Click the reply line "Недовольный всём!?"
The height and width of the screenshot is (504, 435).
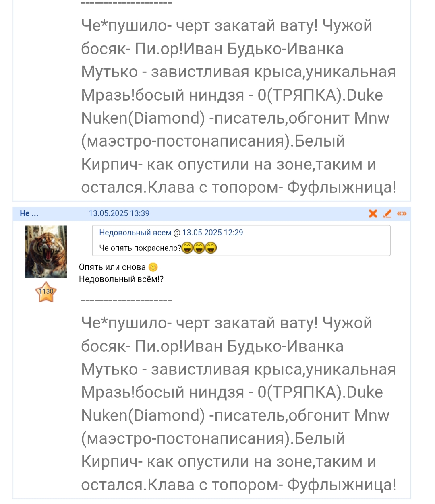click(x=121, y=279)
